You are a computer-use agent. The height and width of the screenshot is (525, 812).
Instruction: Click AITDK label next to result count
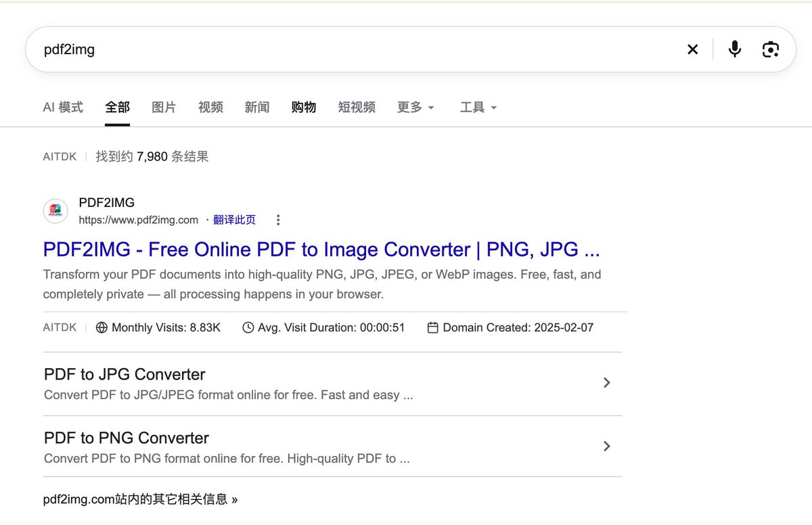(60, 157)
